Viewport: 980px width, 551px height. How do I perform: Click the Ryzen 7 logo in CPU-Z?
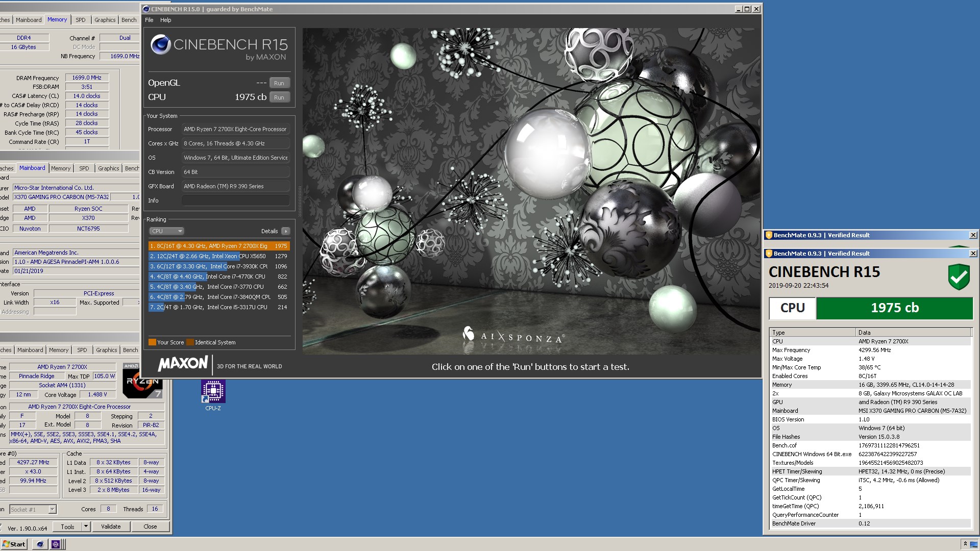click(142, 381)
